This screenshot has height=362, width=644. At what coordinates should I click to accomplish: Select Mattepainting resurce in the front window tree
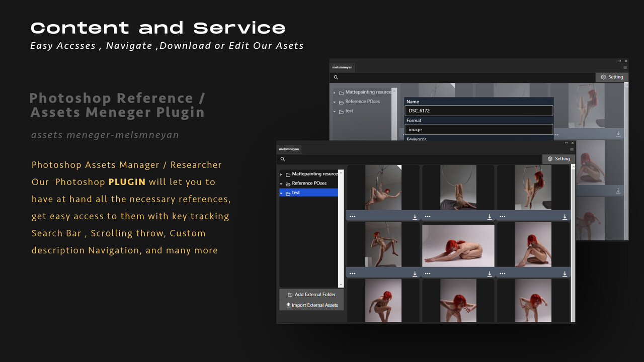pyautogui.click(x=314, y=174)
